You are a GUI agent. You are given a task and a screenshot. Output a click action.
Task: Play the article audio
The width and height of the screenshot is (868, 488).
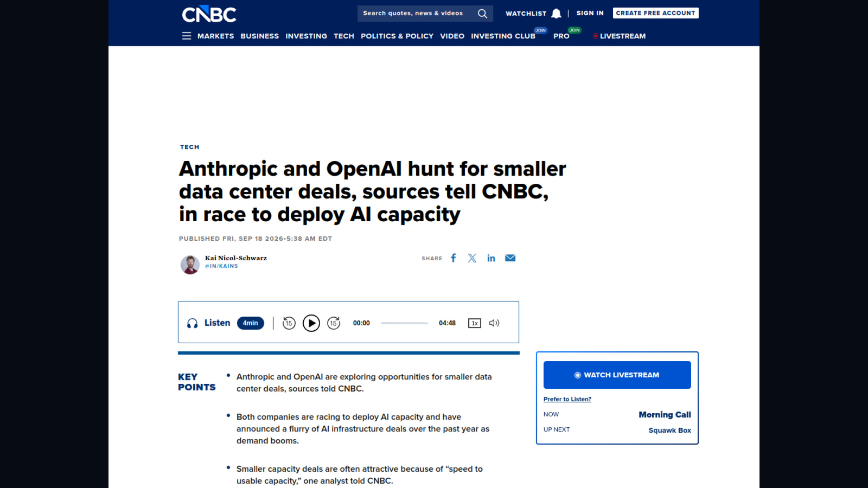[x=311, y=323]
